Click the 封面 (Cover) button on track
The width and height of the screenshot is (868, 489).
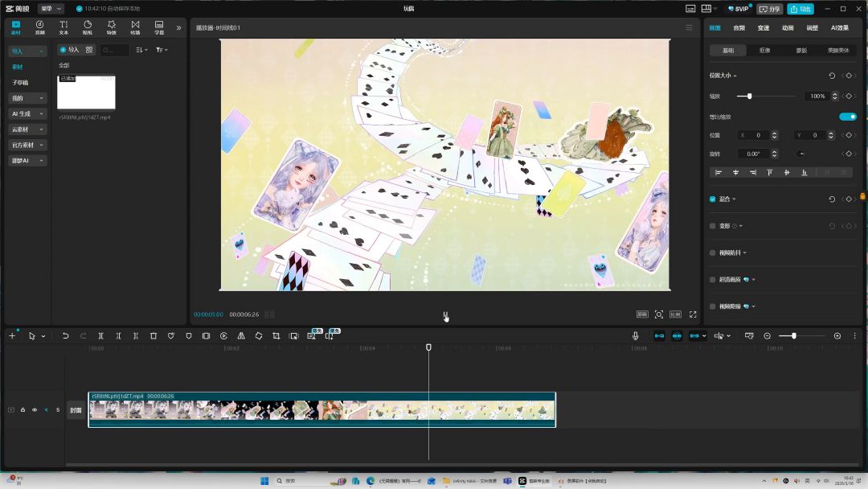(x=76, y=410)
